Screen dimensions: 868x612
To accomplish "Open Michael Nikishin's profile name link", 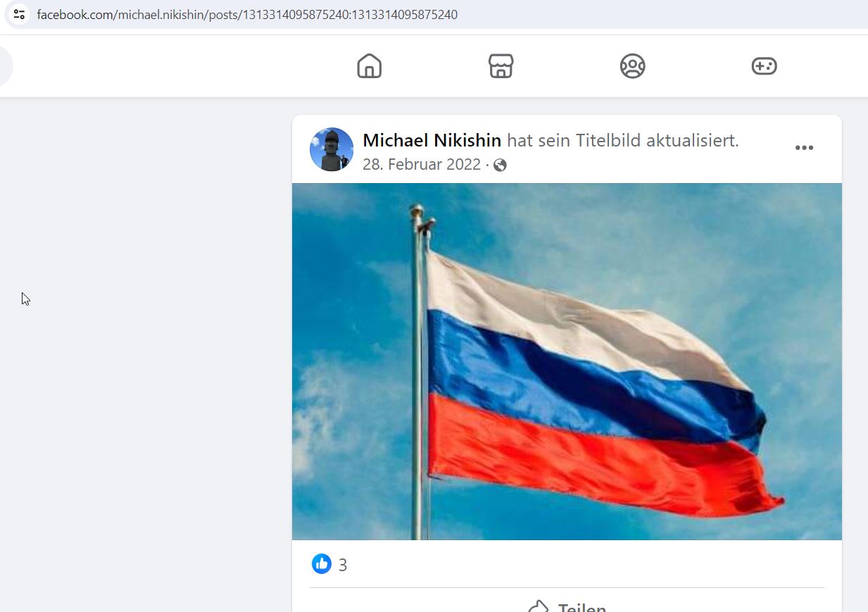I will click(x=432, y=140).
